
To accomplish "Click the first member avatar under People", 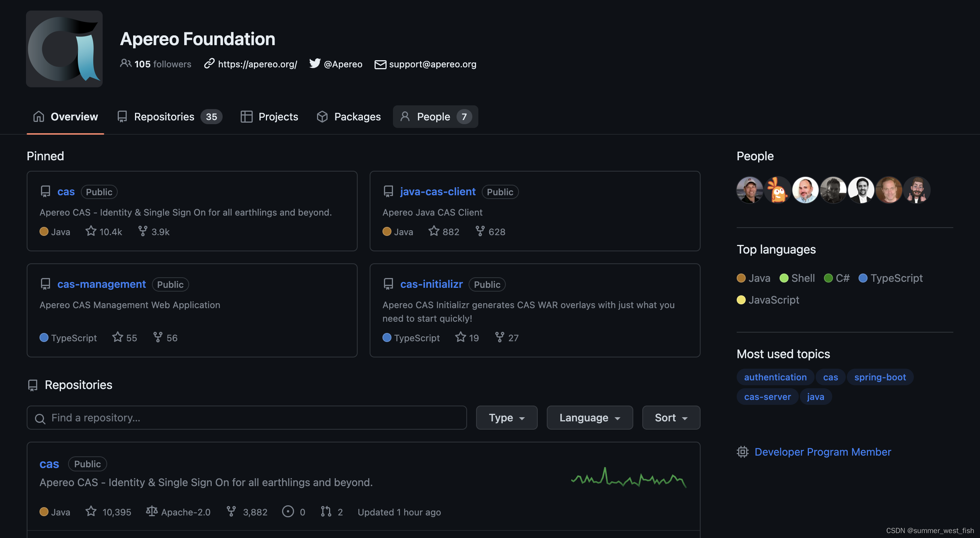I will [x=749, y=190].
